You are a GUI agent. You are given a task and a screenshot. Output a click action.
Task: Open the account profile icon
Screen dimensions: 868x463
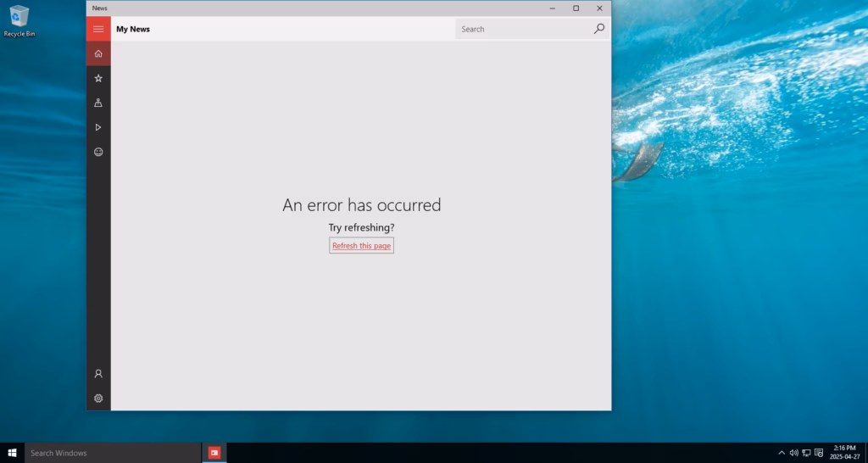click(98, 374)
